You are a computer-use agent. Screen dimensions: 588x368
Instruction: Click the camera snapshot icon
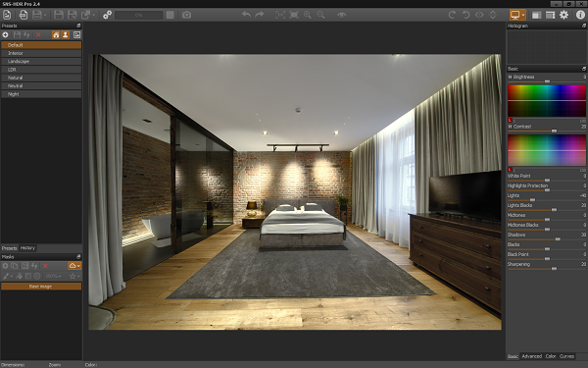pos(186,15)
